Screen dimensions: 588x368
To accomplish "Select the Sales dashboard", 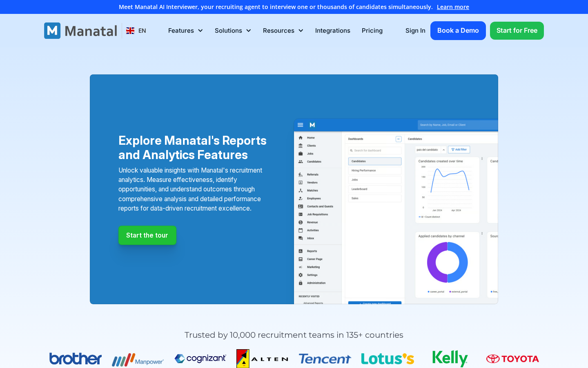I will tap(375, 198).
